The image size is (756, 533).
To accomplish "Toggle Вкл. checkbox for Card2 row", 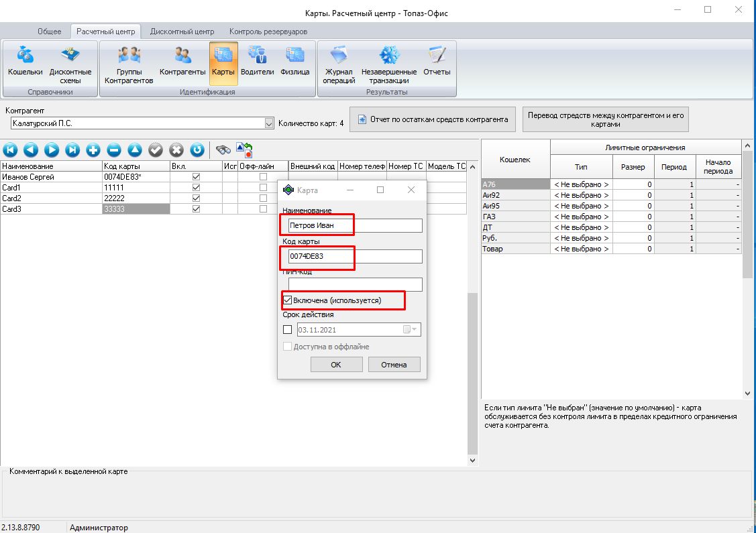I will click(197, 198).
